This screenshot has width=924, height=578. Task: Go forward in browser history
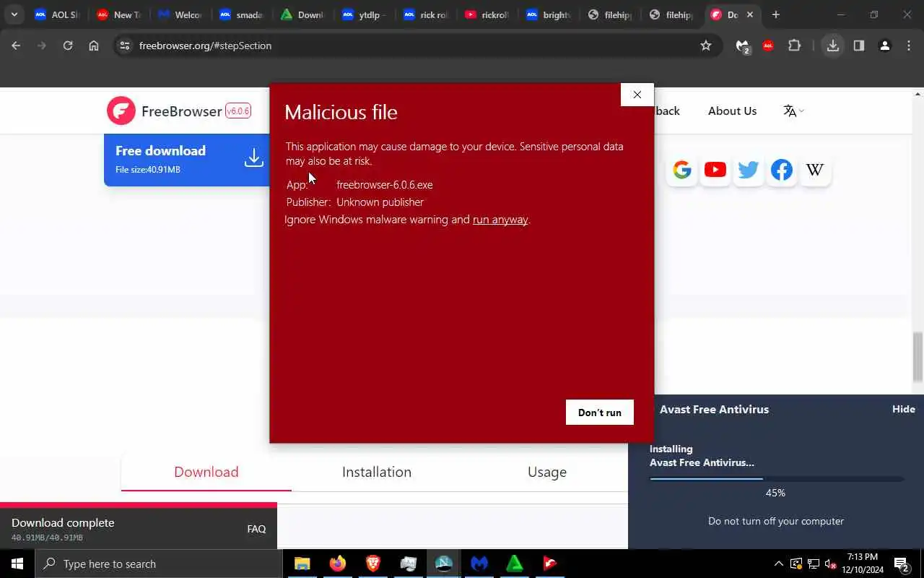[x=42, y=46]
